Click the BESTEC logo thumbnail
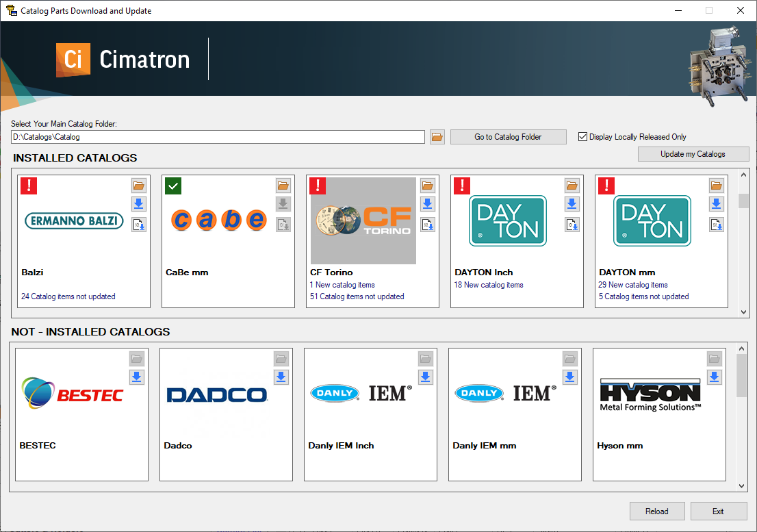This screenshot has height=532, width=757. click(x=73, y=394)
